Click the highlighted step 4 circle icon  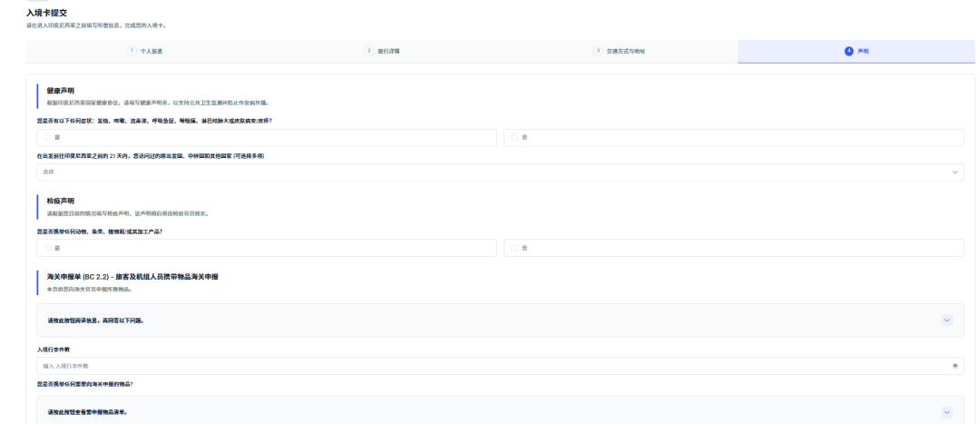(848, 51)
